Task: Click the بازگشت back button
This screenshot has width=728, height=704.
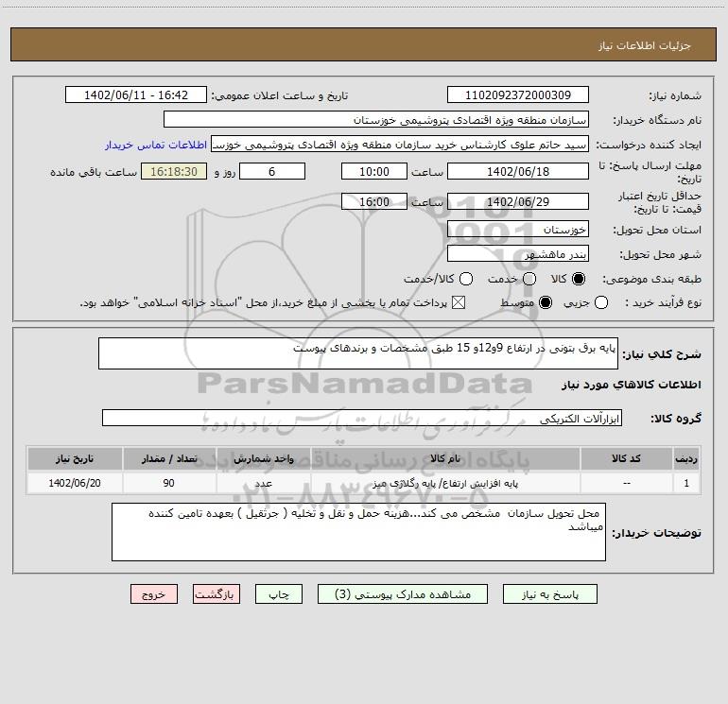Action: (x=217, y=594)
